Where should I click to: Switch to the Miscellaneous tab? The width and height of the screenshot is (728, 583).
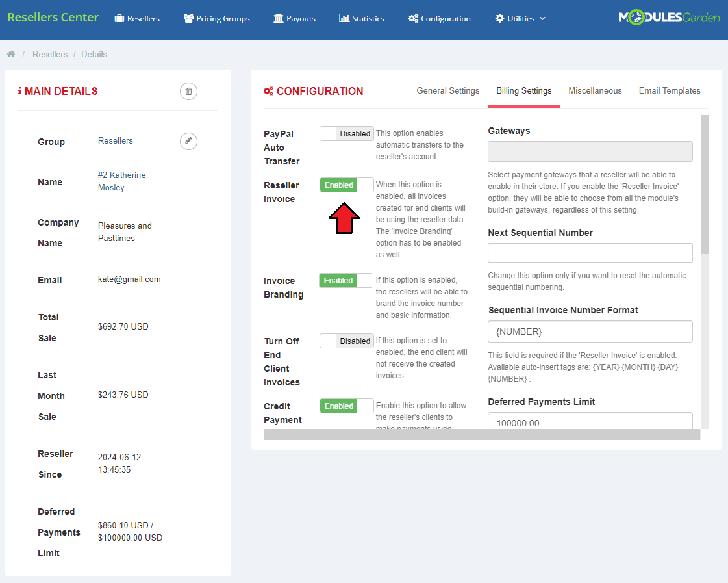pyautogui.click(x=596, y=90)
